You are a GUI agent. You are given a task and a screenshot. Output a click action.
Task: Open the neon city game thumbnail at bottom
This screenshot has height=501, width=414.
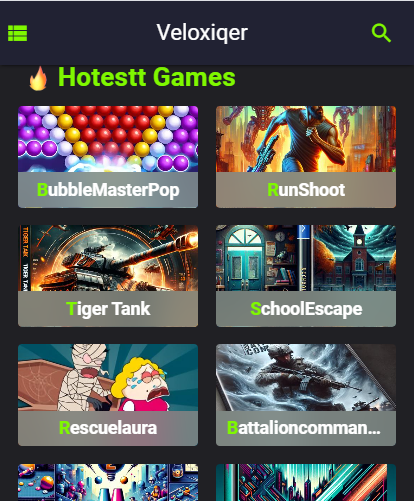point(306,482)
